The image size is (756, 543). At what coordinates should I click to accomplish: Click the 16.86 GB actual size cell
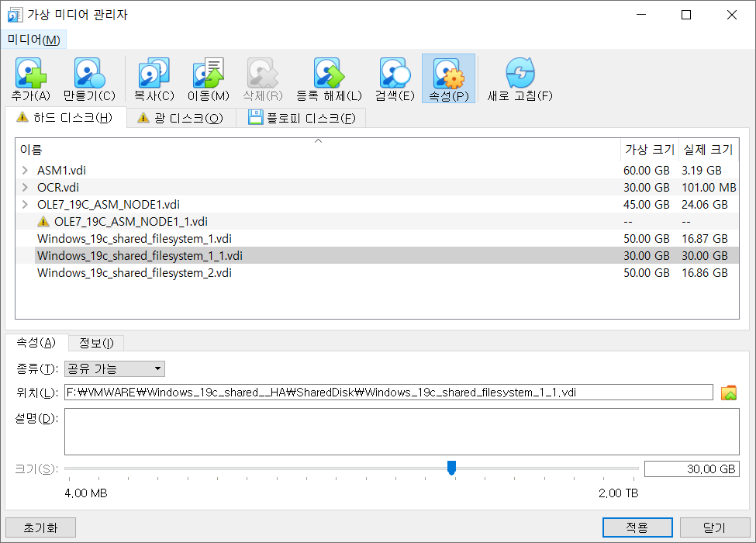(x=704, y=273)
